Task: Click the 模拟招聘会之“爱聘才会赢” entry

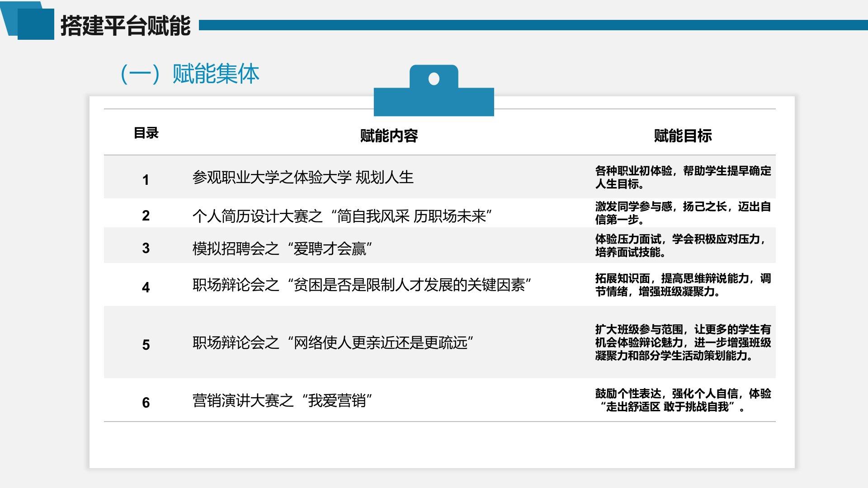Action: (x=282, y=249)
